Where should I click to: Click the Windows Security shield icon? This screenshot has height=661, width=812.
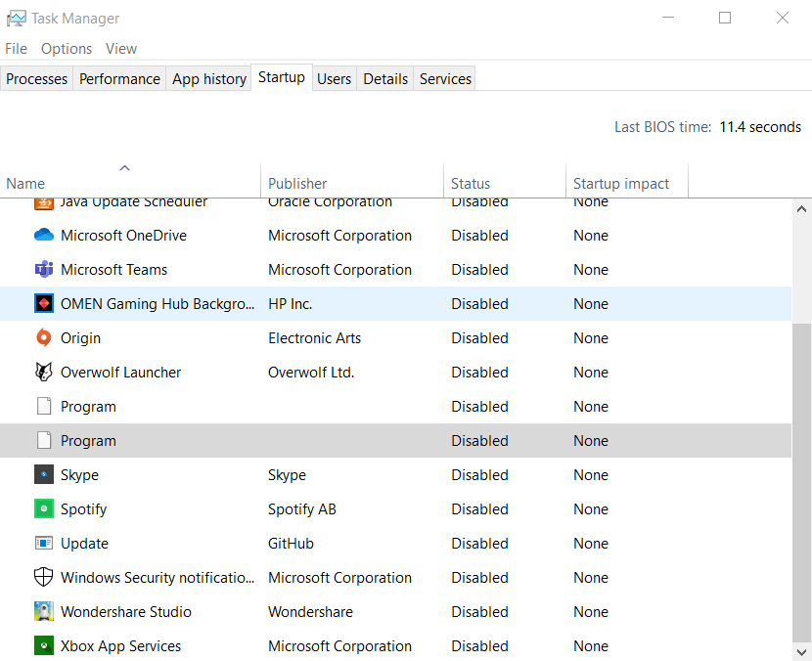43,578
